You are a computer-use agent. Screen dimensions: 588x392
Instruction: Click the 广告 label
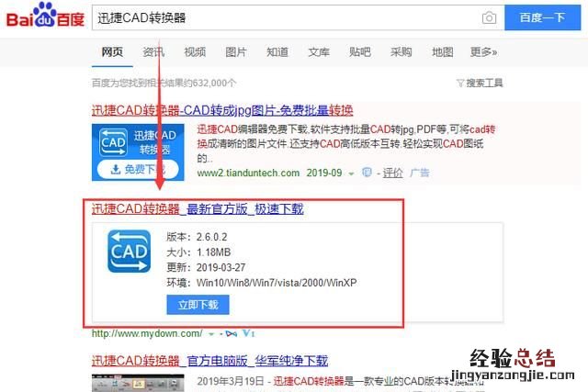420,173
